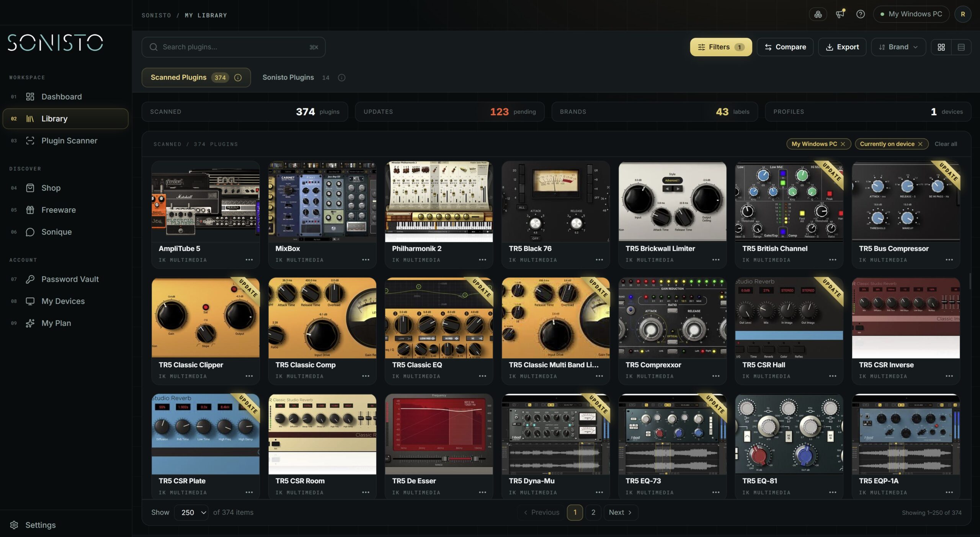Screen dimensions: 980x537
Task: Open the Password Vault
Action: tap(65, 279)
